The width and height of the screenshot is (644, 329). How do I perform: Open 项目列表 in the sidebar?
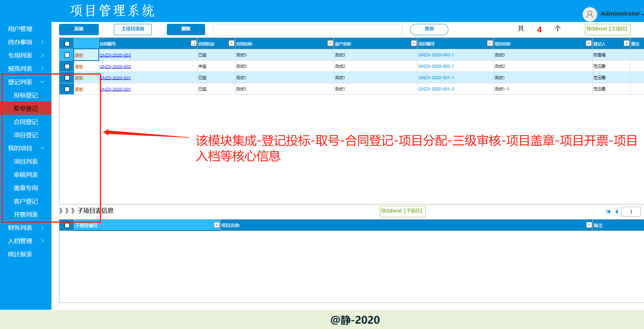(26, 161)
